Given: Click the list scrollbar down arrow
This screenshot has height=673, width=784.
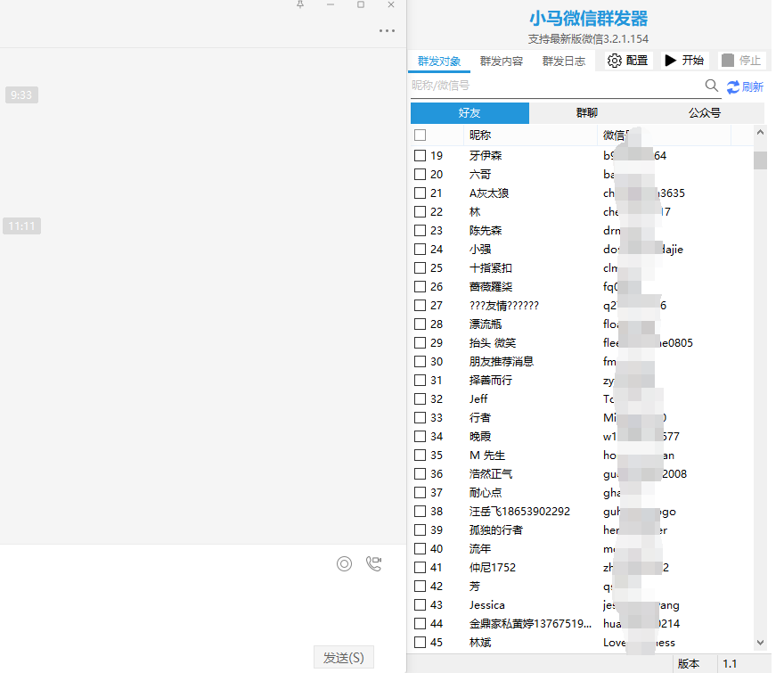Looking at the screenshot, I should click(x=760, y=643).
